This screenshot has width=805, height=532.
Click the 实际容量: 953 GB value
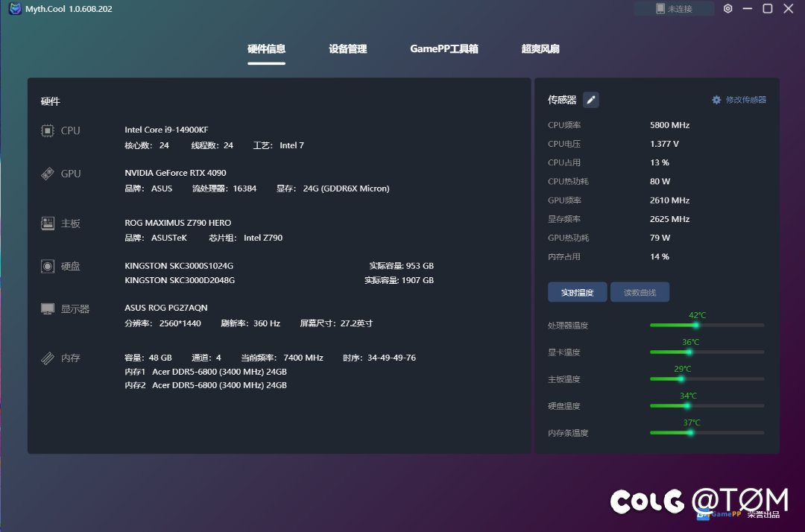[402, 266]
